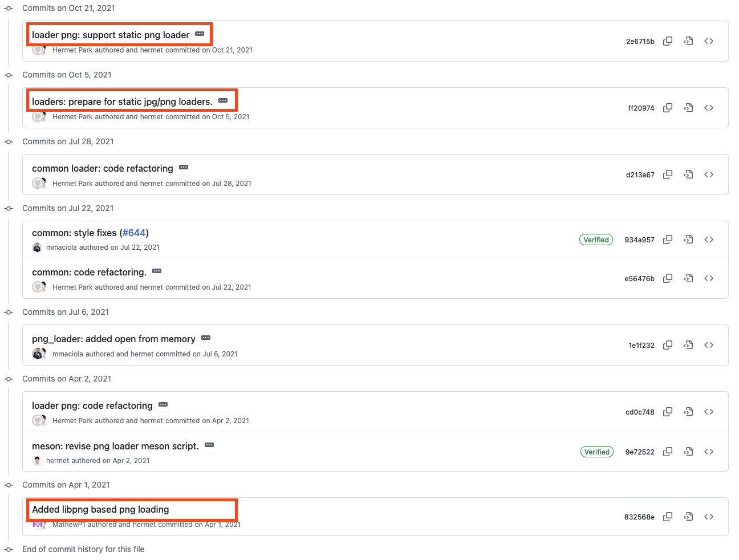Image resolution: width=739 pixels, height=560 pixels.
Task: View file at commit 9e72522
Action: 688,452
